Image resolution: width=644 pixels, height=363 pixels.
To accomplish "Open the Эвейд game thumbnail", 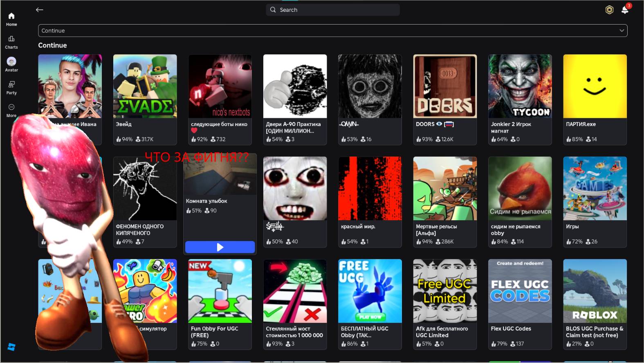I will coord(145,86).
